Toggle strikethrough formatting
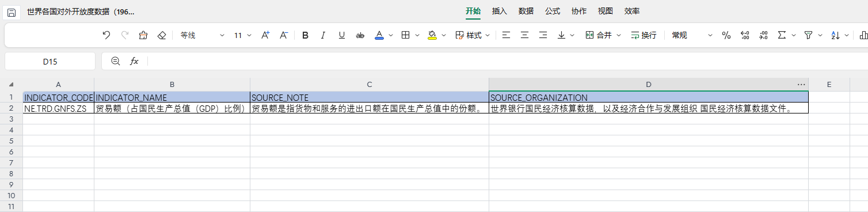Image resolution: width=868 pixels, height=212 pixels. (x=360, y=35)
